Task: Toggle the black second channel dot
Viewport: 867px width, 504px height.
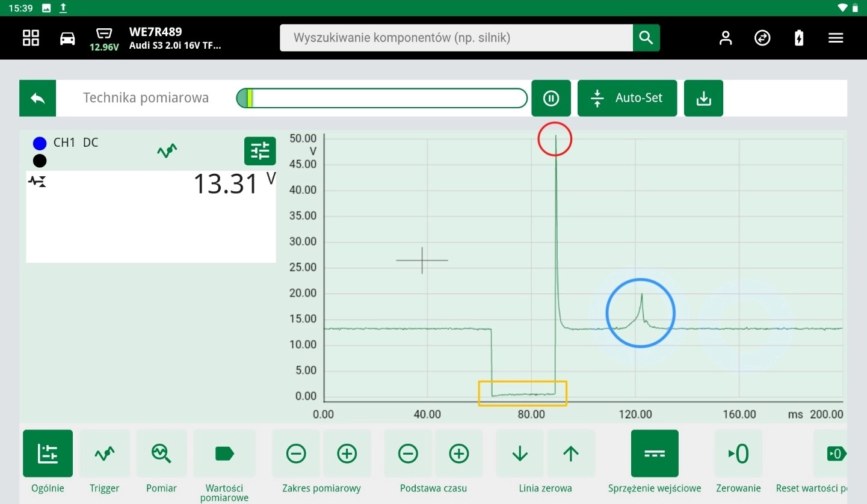Action: [40, 161]
